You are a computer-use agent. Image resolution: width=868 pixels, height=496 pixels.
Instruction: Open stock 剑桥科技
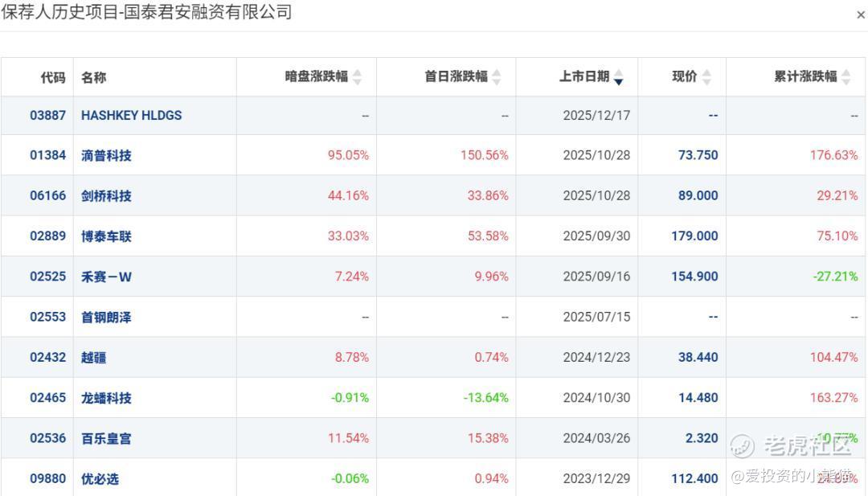(x=106, y=196)
